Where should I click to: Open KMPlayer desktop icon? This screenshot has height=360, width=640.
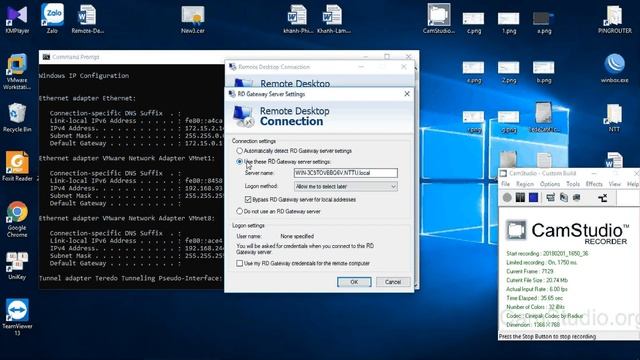17,18
